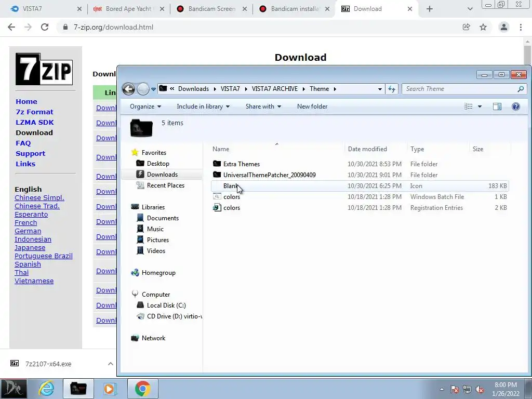This screenshot has height=399, width=532.
Task: Click Chrome reload page button
Action: (x=45, y=27)
